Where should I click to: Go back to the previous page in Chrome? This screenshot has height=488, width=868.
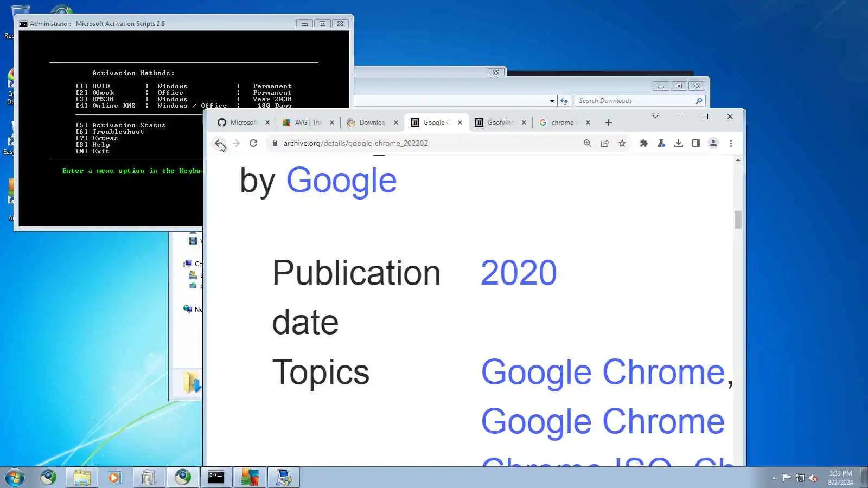coord(219,143)
